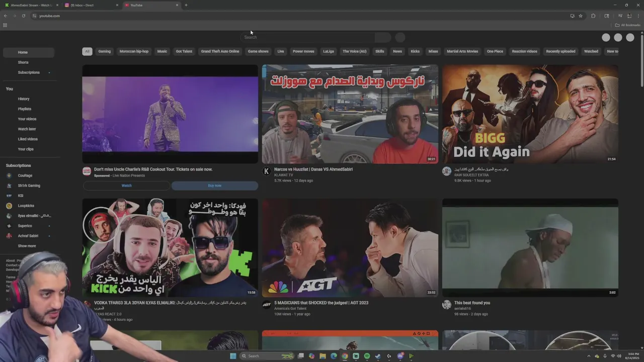This screenshot has height=362, width=644.
Task: Click the YouTube search box
Action: point(308,37)
